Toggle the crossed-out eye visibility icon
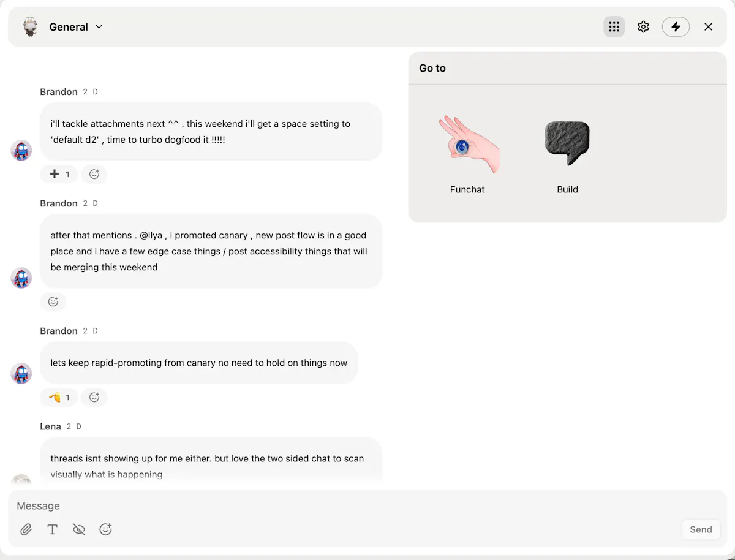The height and width of the screenshot is (560, 735). click(x=79, y=529)
